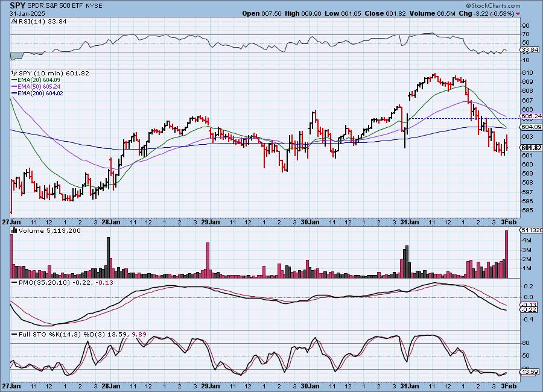Viewport: 543px width, 392px height.
Task: Click the tall dark volume spike at 28Jan open
Action: pos(108,258)
